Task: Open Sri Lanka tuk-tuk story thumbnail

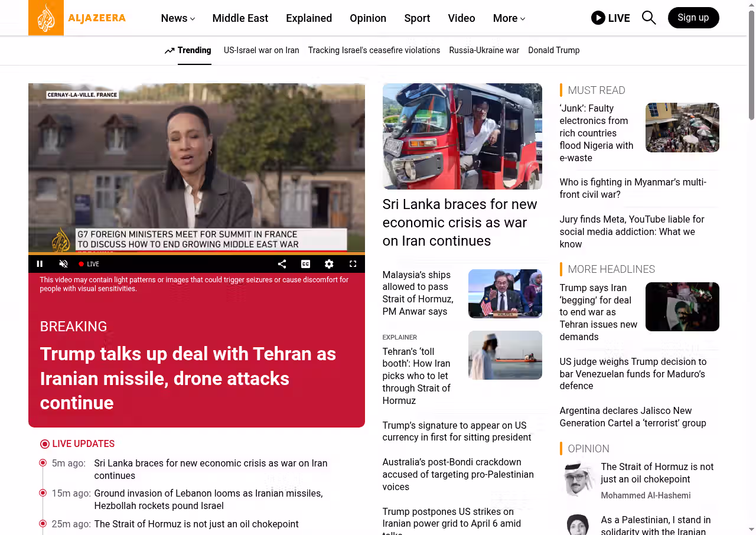Action: 462,136
